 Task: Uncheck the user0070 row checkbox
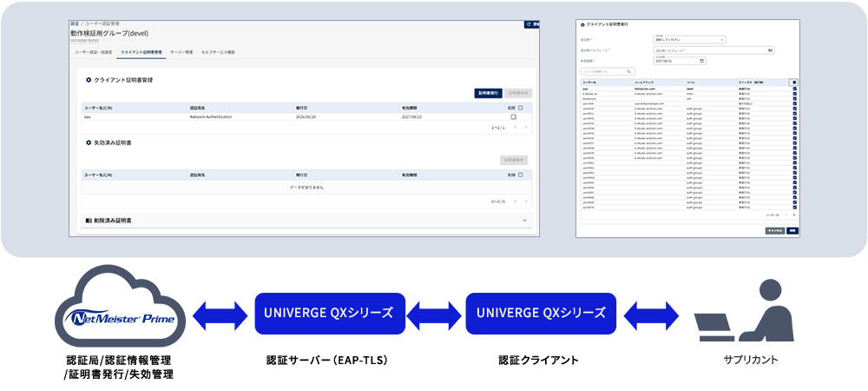[x=795, y=208]
